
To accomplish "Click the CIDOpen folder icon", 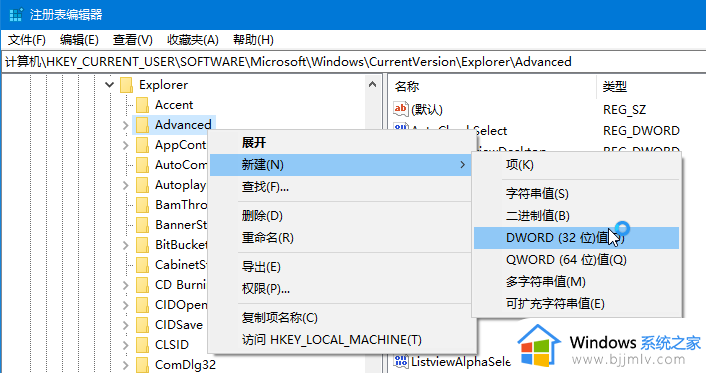I will [x=142, y=305].
